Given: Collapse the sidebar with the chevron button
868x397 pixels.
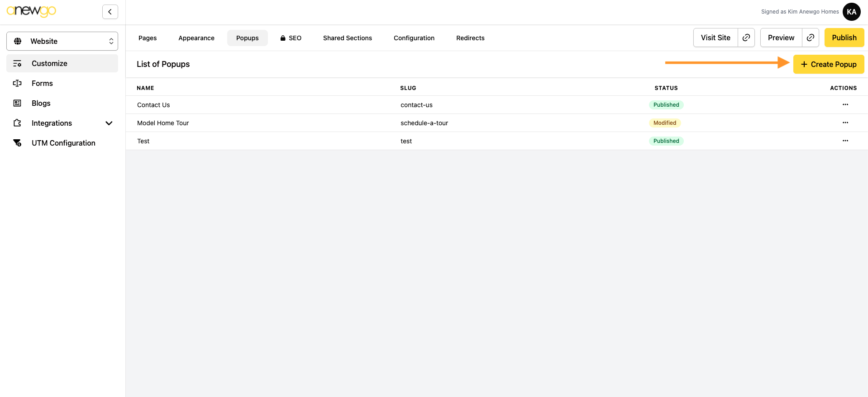Looking at the screenshot, I should [110, 12].
